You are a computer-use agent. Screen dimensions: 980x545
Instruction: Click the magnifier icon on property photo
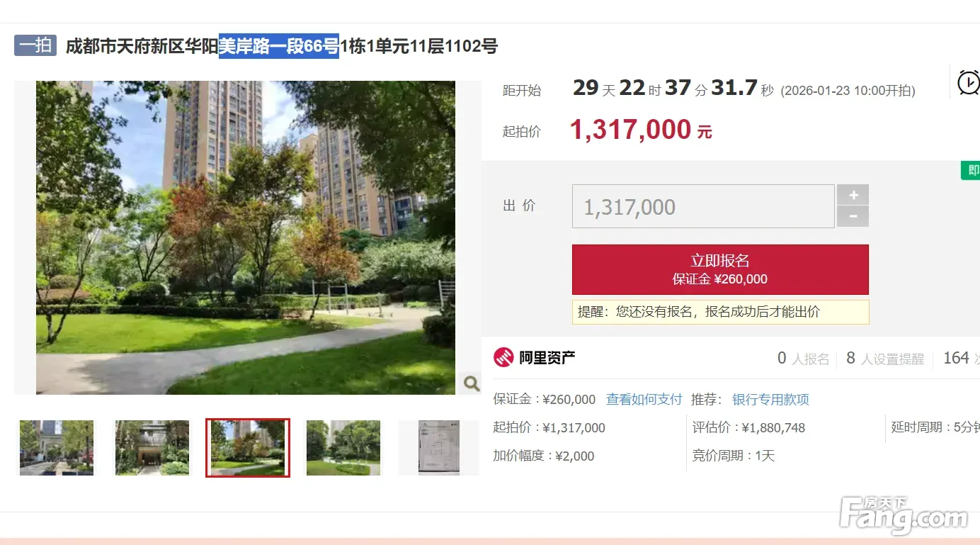471,383
